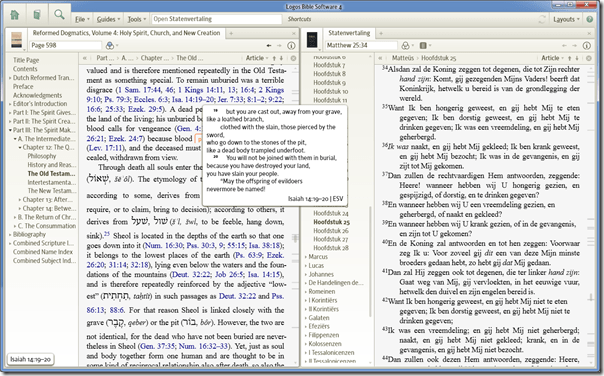Screen dimensions: 604x376
Task: Open the Guides menu
Action: [108, 19]
